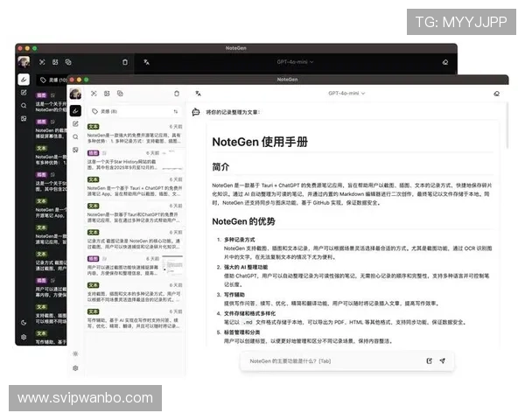The width and height of the screenshot is (525, 420).
Task: Click the NoteGen 的优势 heading
Action: pos(243,221)
